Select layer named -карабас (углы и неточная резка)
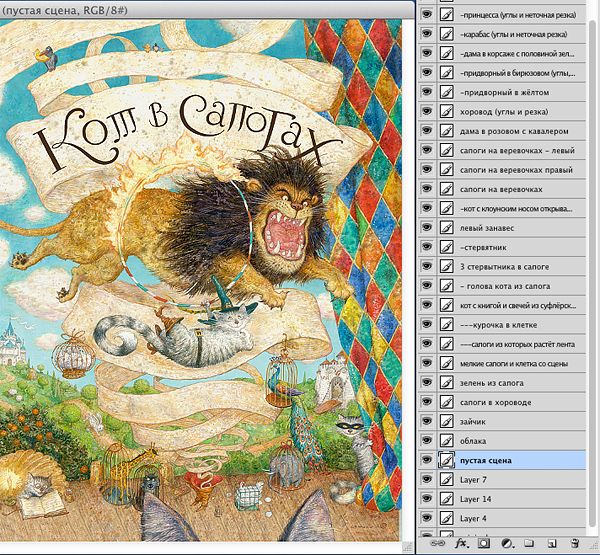 [x=514, y=34]
